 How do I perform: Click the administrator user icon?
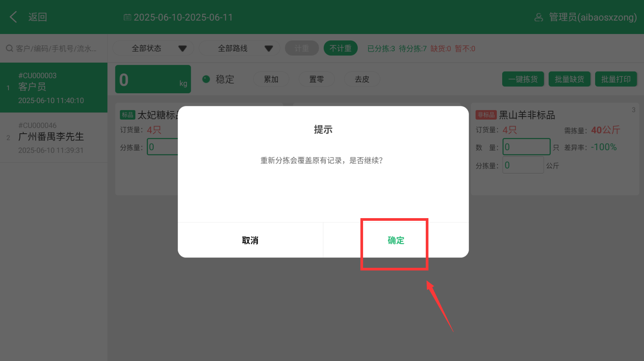click(x=539, y=17)
